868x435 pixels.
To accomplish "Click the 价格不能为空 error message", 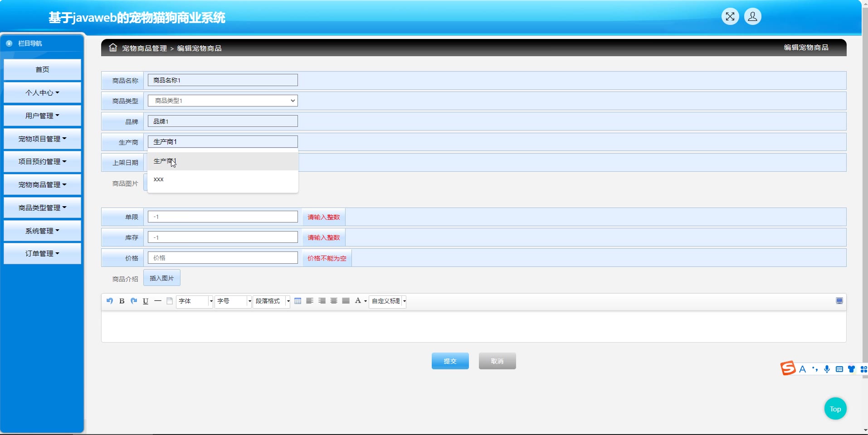I will 327,258.
